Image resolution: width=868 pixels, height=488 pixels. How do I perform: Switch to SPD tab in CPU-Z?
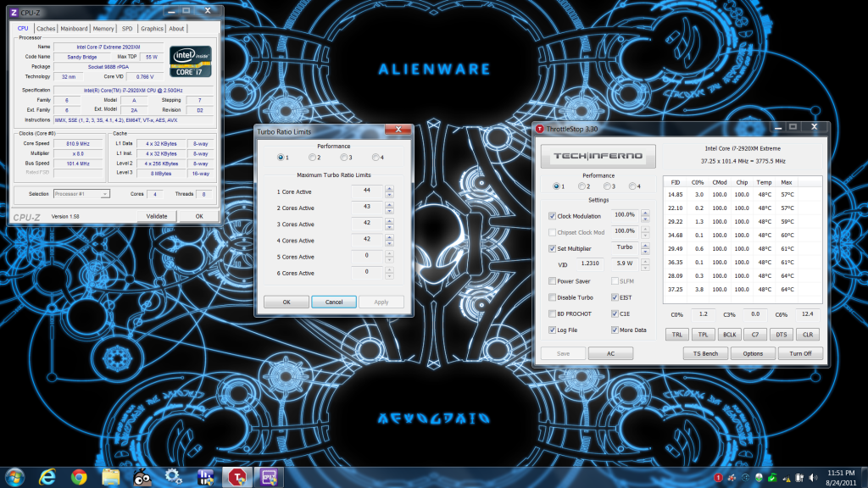(x=127, y=29)
